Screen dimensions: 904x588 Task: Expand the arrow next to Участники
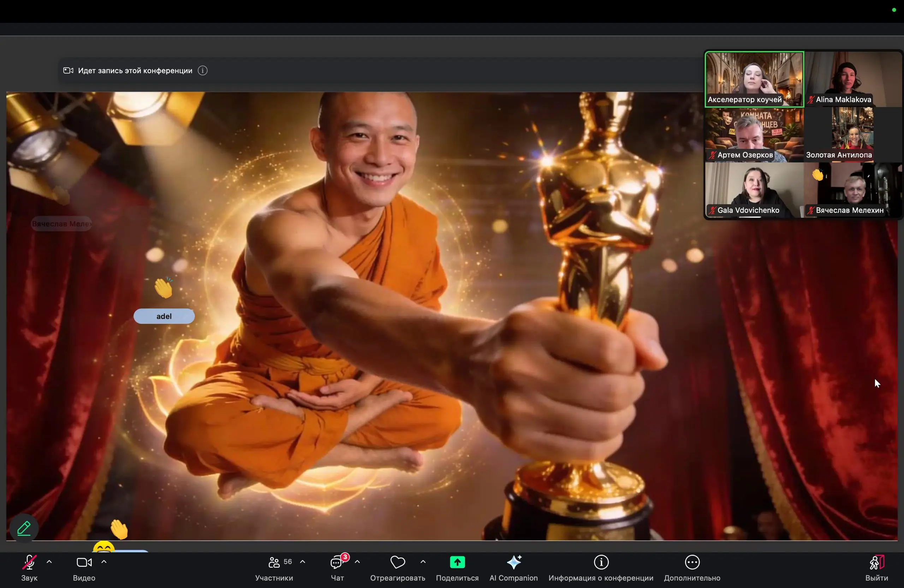[303, 562]
